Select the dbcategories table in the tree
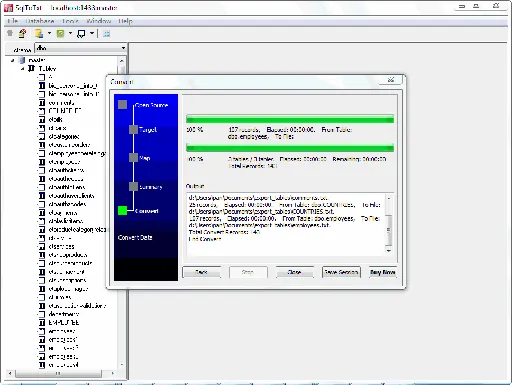This screenshot has height=385, width=512. 64,136
